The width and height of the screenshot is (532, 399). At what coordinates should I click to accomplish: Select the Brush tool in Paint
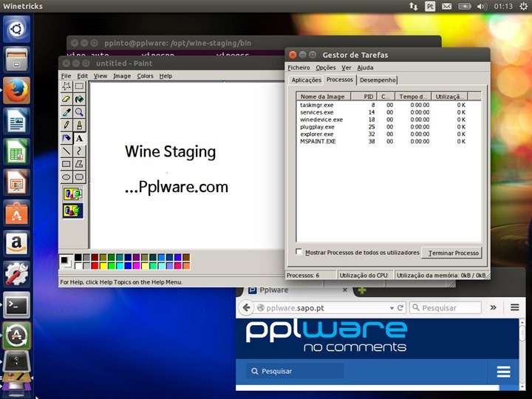click(x=79, y=125)
